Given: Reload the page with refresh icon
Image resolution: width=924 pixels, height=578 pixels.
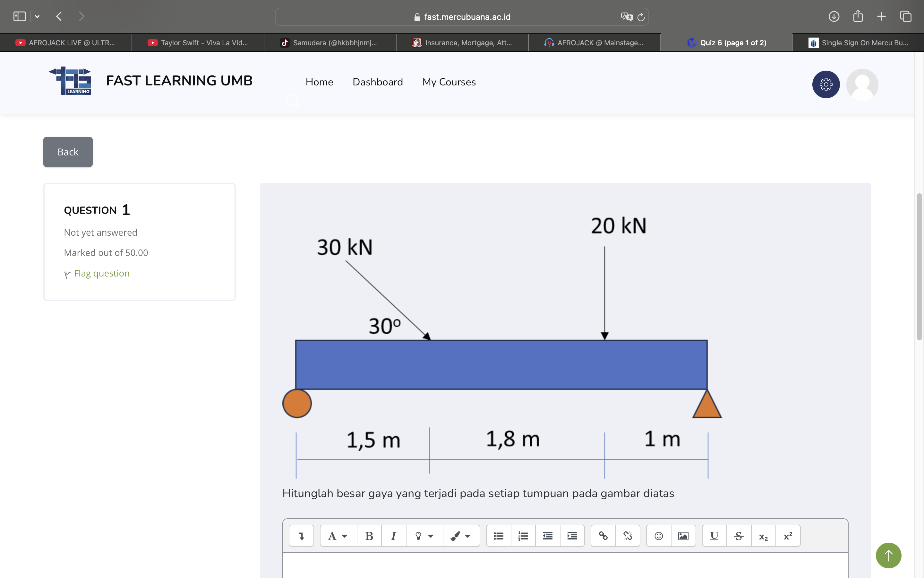Looking at the screenshot, I should pyautogui.click(x=641, y=17).
